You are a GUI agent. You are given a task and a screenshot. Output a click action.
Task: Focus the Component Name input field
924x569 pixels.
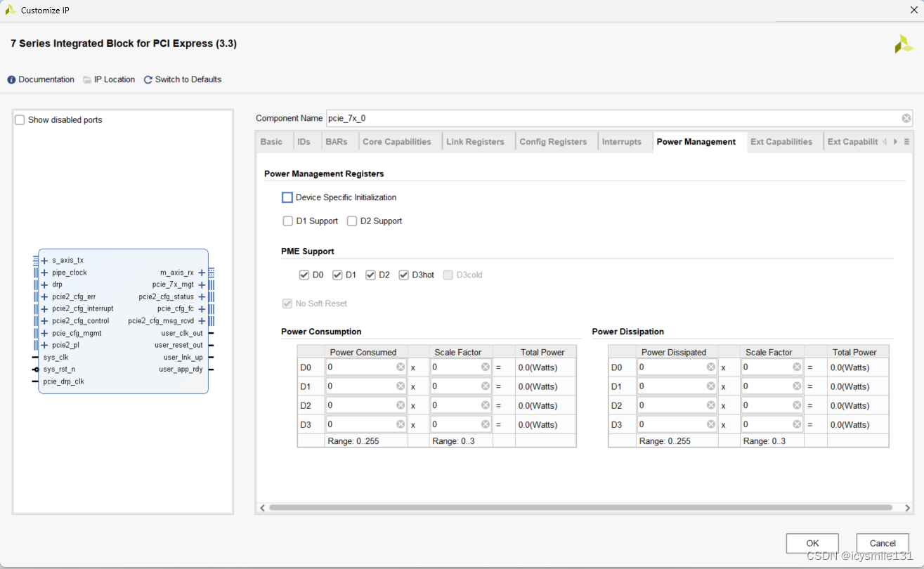619,119
